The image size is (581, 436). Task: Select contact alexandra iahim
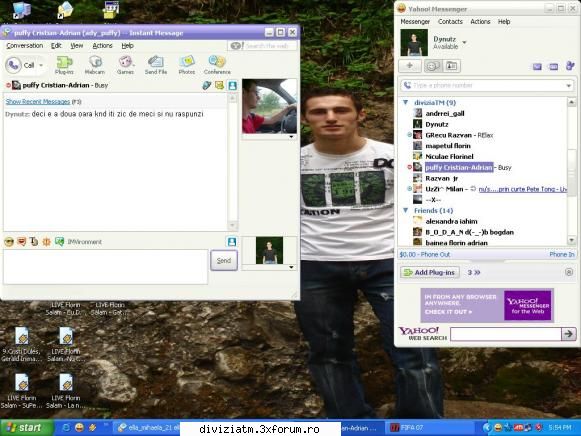451,221
